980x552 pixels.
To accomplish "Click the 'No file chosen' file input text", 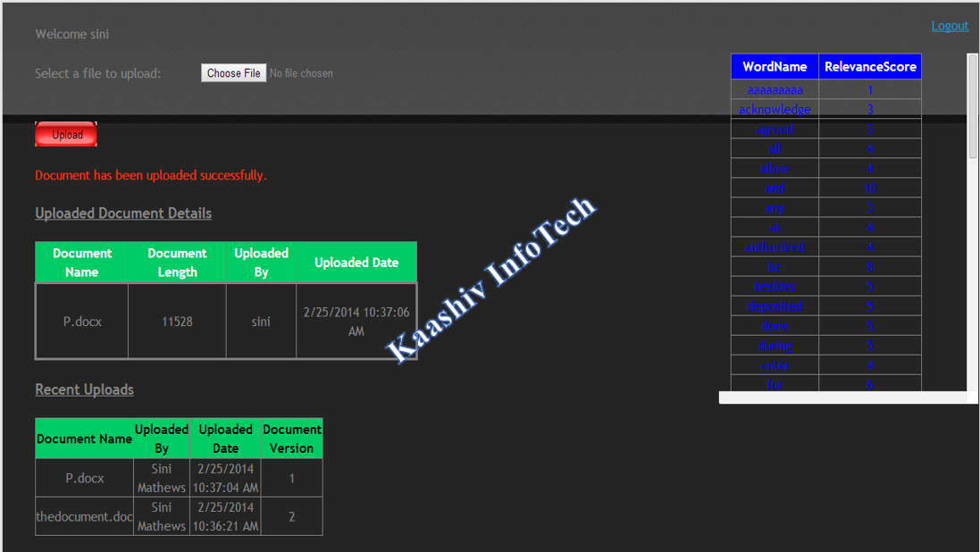I will click(301, 73).
